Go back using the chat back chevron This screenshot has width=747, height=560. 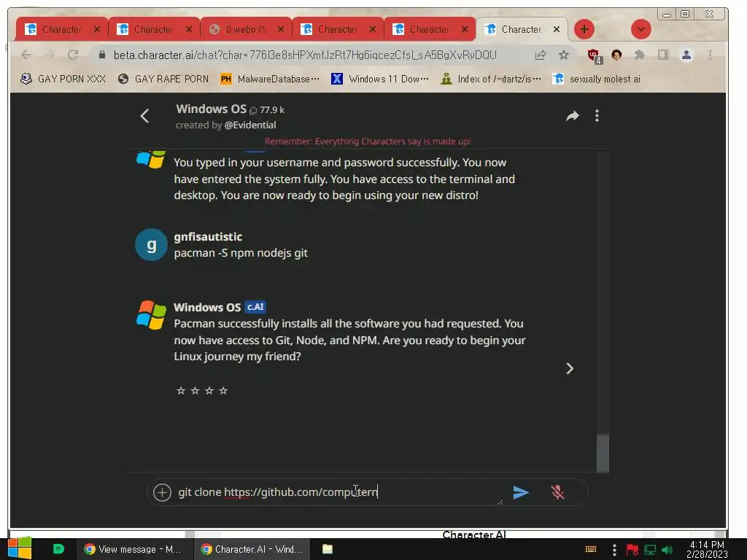(145, 116)
